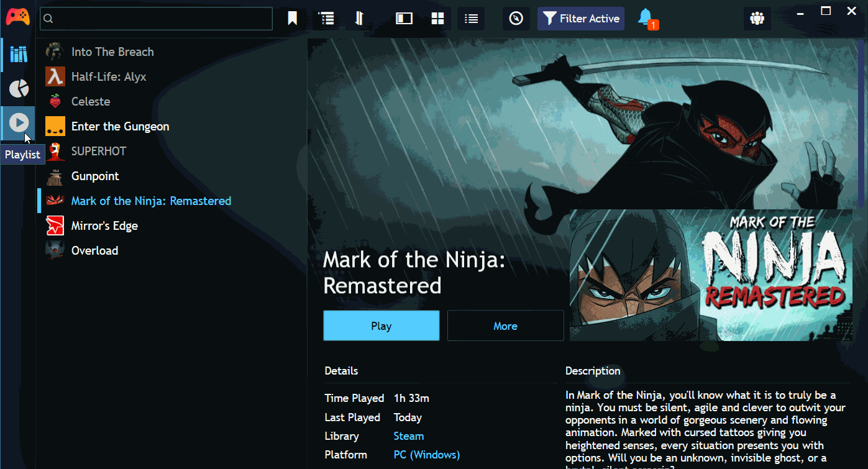Screen dimensions: 868x469
Task: Click the Mark of the Ninja list icon
Action: click(x=55, y=201)
